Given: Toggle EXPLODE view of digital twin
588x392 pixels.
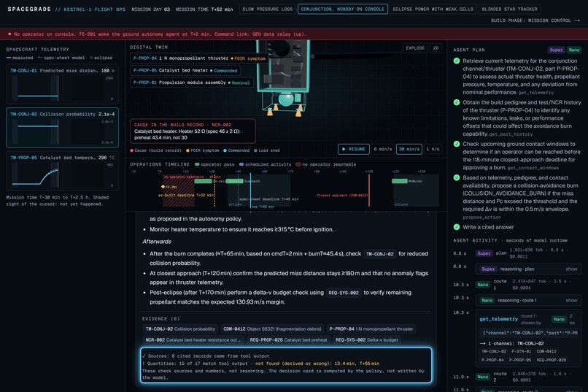Looking at the screenshot, I should pyautogui.click(x=415, y=48).
